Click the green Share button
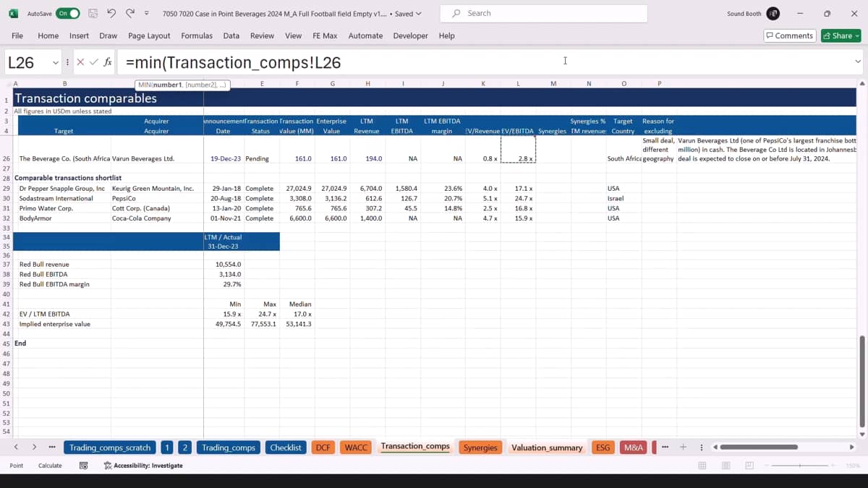 click(x=841, y=35)
